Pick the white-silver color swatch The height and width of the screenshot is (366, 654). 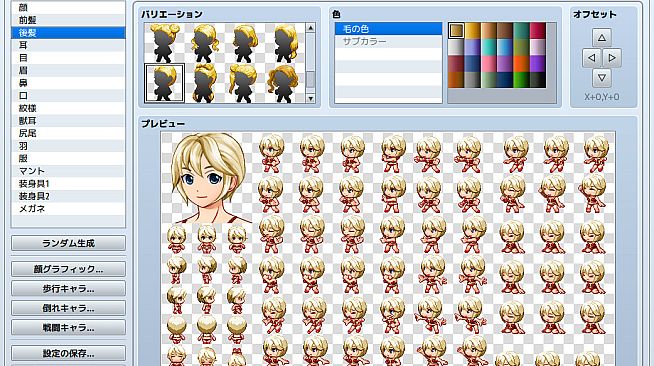click(x=456, y=47)
